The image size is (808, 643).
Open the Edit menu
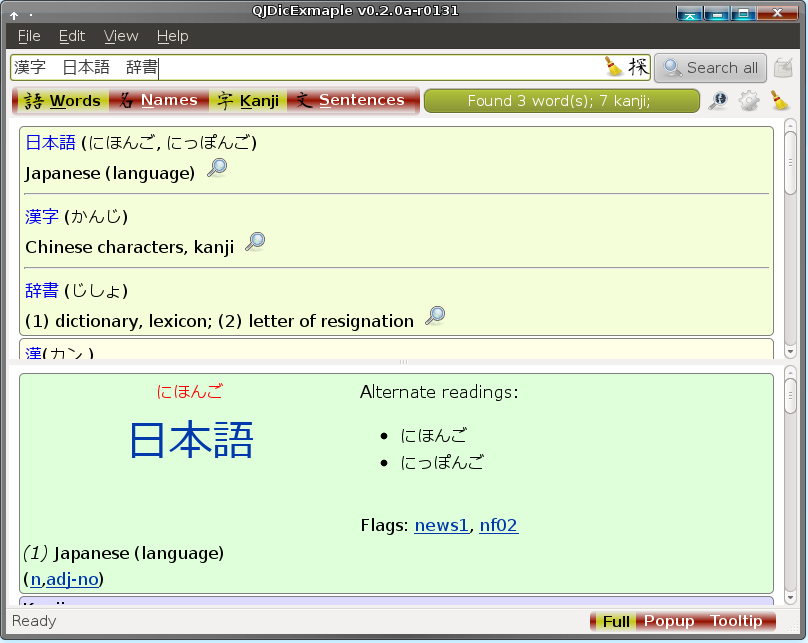(72, 36)
